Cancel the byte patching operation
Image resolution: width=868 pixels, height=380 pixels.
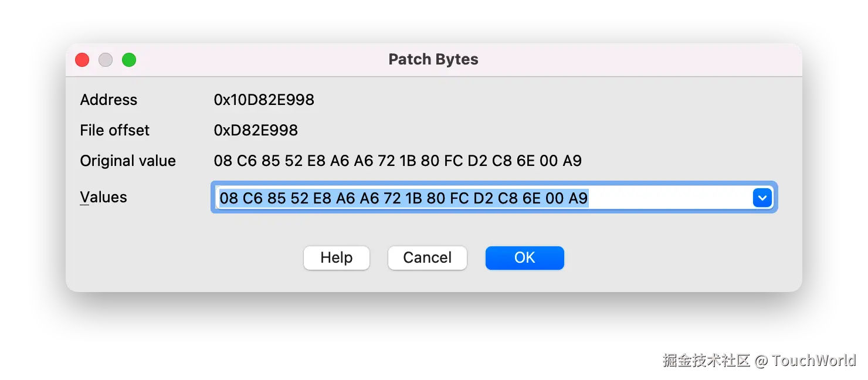pyautogui.click(x=427, y=257)
